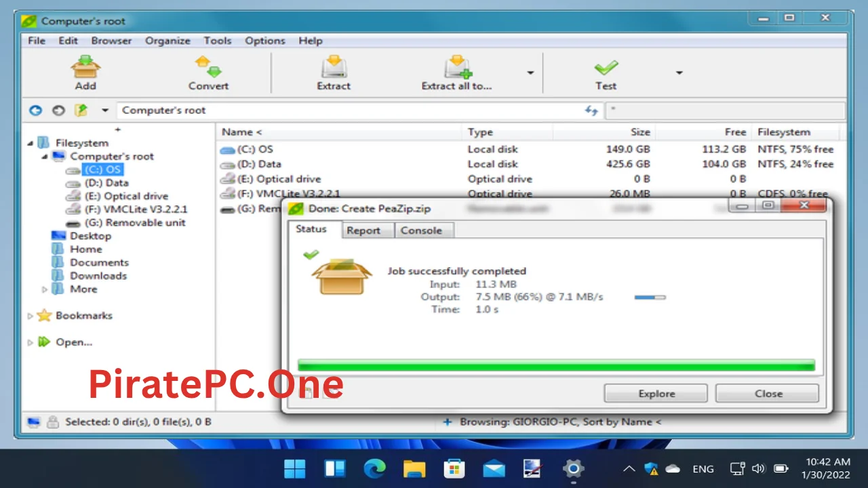Click the green completed progress bar
Image resolution: width=868 pixels, height=488 pixels.
point(556,366)
